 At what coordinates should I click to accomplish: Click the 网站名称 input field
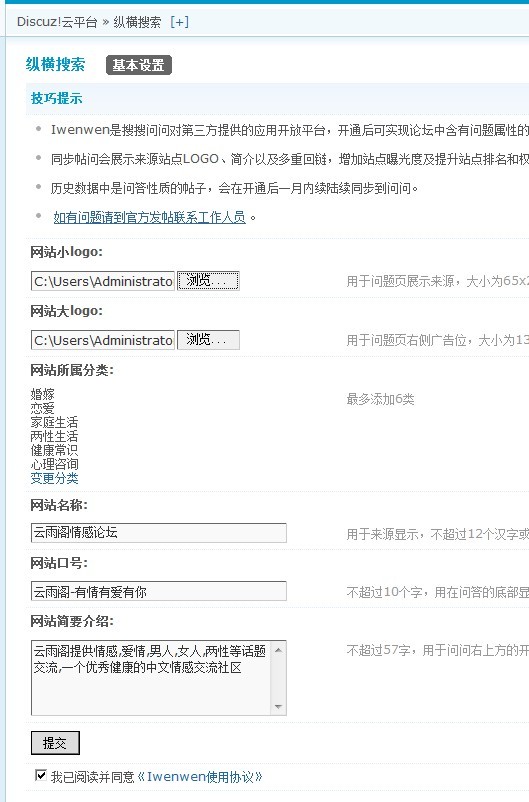(x=159, y=532)
